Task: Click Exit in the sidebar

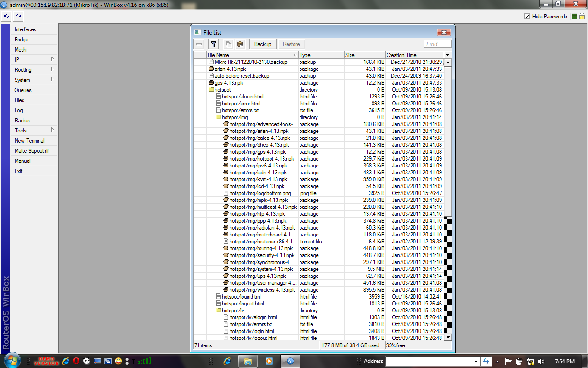Action: (34, 171)
